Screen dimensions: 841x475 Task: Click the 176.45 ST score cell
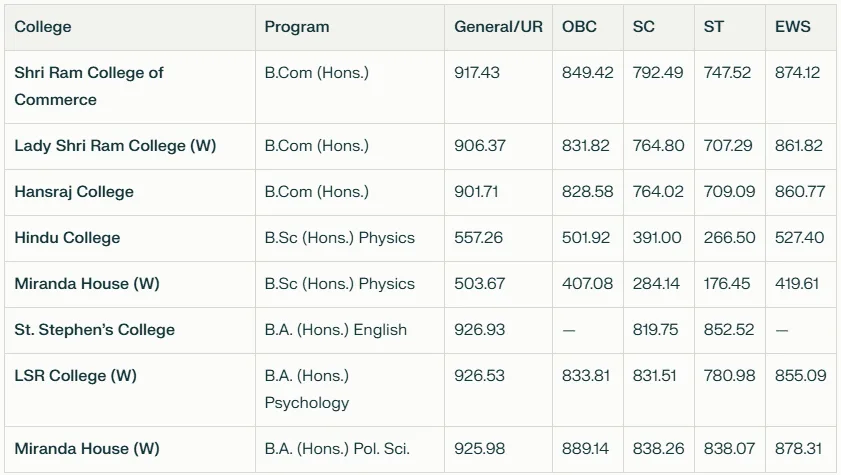tap(730, 284)
